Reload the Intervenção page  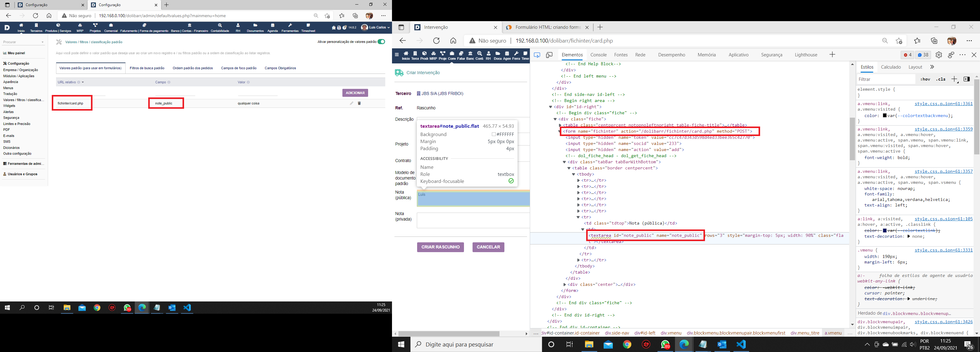[x=436, y=41]
